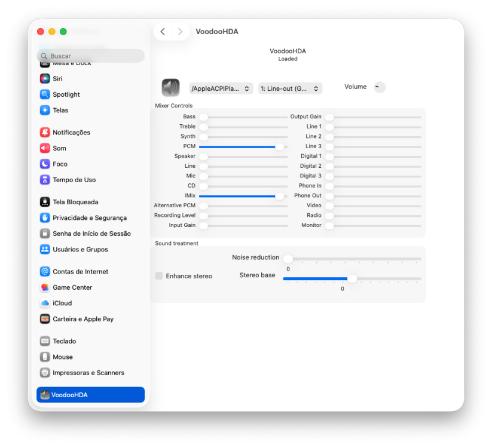This screenshot has width=492, height=448.
Task: Click the Bass slider track
Action: tap(243, 117)
